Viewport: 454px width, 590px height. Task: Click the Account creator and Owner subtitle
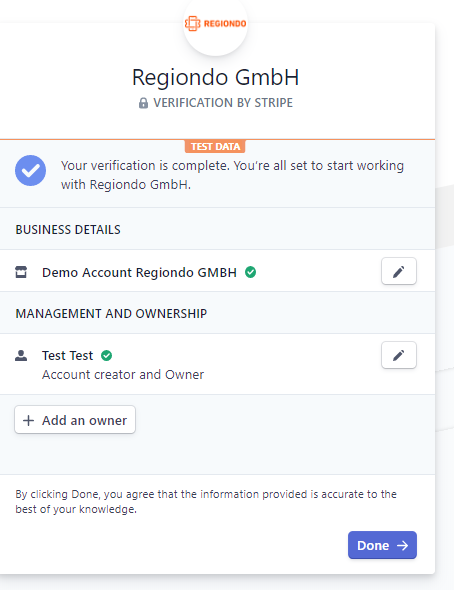pyautogui.click(x=123, y=375)
